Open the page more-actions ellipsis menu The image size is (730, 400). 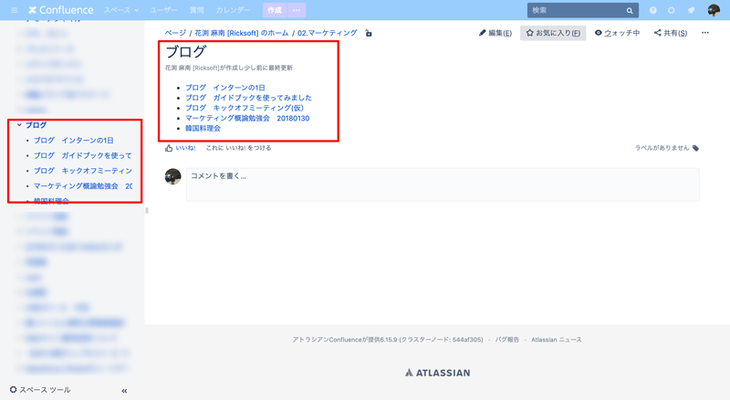tap(705, 33)
